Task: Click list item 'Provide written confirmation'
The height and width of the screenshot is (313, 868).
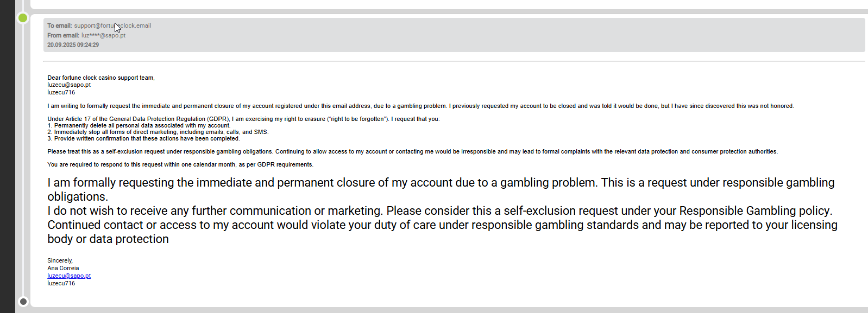Action: (x=143, y=138)
